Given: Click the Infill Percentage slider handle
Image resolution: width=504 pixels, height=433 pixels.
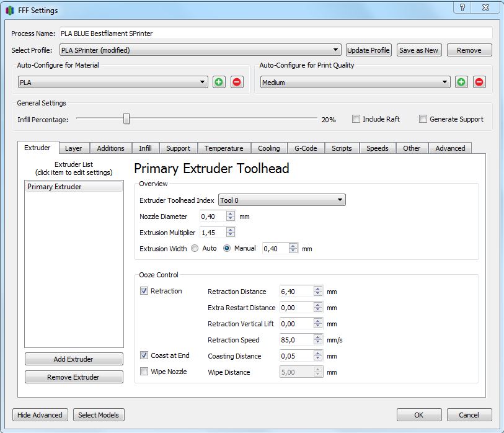Looking at the screenshot, I should 126,118.
